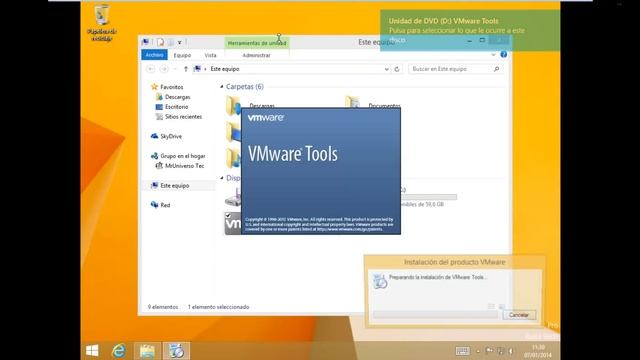This screenshot has height=360, width=640.
Task: Click the VMware installer progress bar
Action: (x=435, y=315)
